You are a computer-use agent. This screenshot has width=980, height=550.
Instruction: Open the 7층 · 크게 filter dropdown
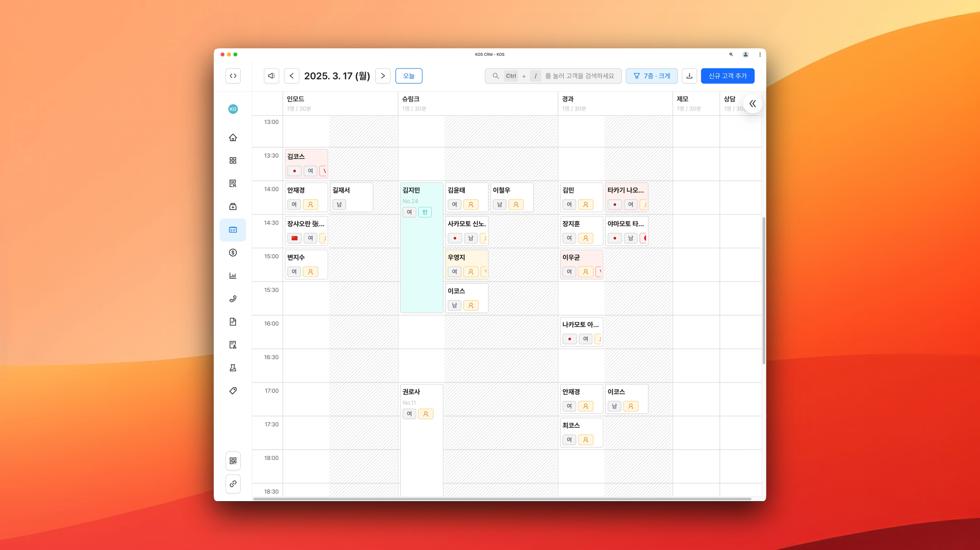[x=651, y=76]
